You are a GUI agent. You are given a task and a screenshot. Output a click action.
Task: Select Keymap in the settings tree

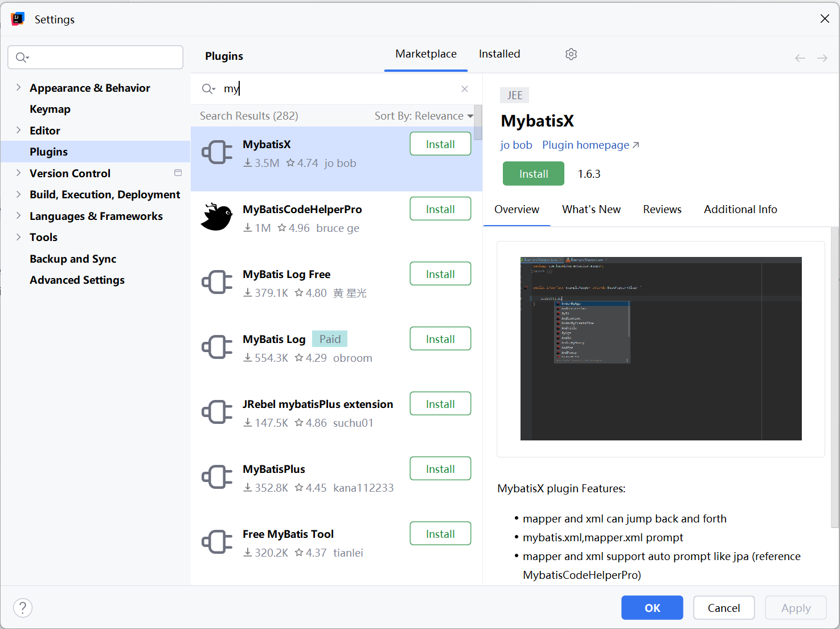click(x=50, y=109)
